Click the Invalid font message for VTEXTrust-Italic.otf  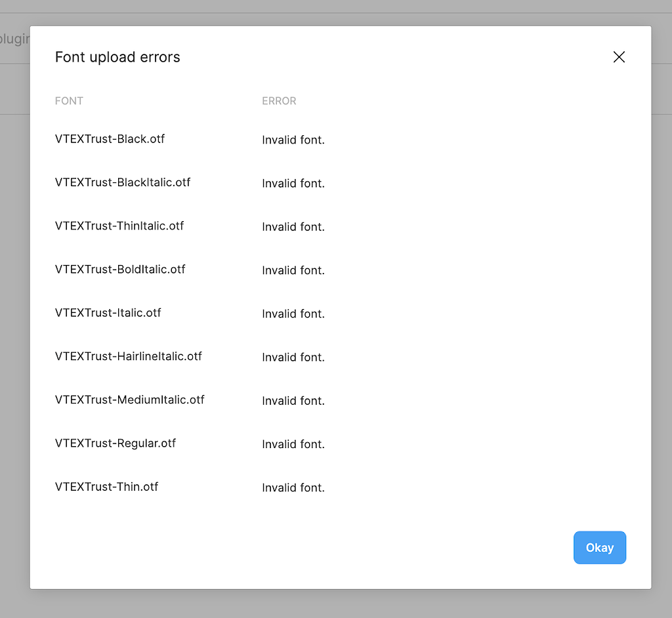[x=293, y=314]
